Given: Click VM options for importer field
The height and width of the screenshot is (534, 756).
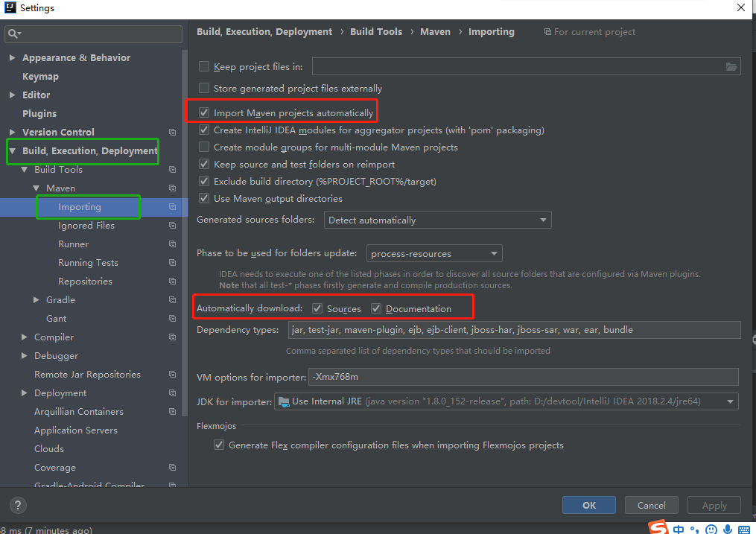Looking at the screenshot, I should [524, 377].
